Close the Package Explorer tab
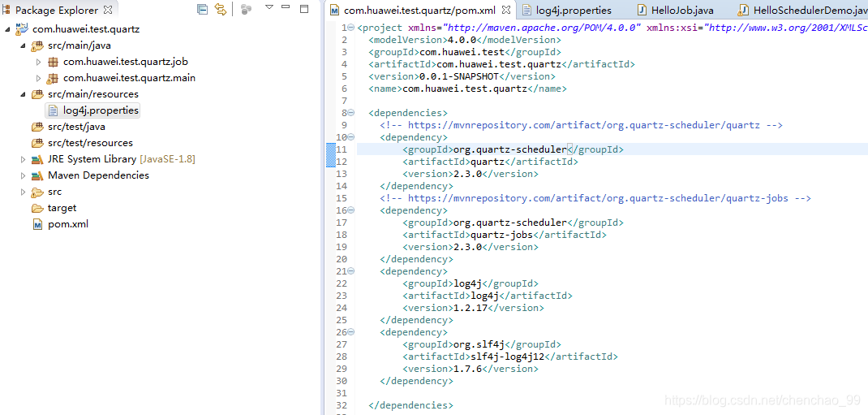 click(107, 10)
